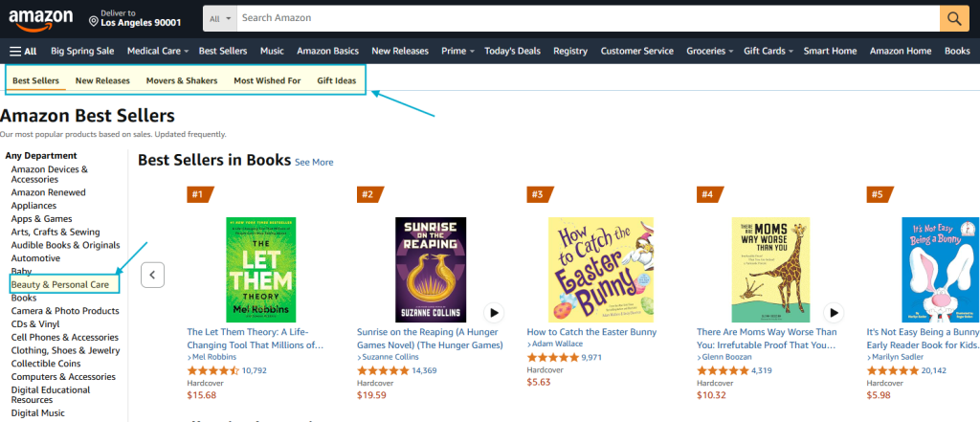Expand the Prime menu dropdown
This screenshot has width=980, height=422.
coord(457,51)
